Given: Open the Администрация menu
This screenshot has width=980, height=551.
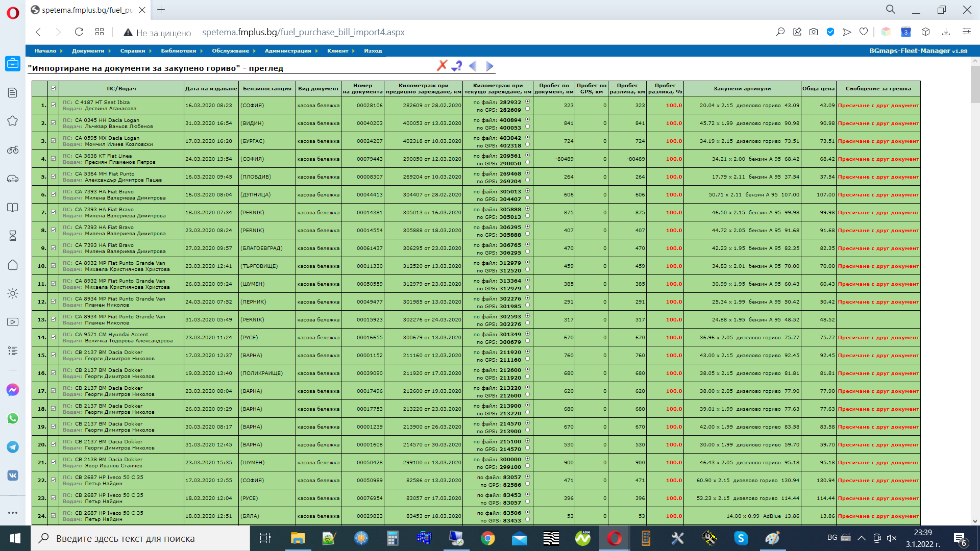Looking at the screenshot, I should pos(288,51).
